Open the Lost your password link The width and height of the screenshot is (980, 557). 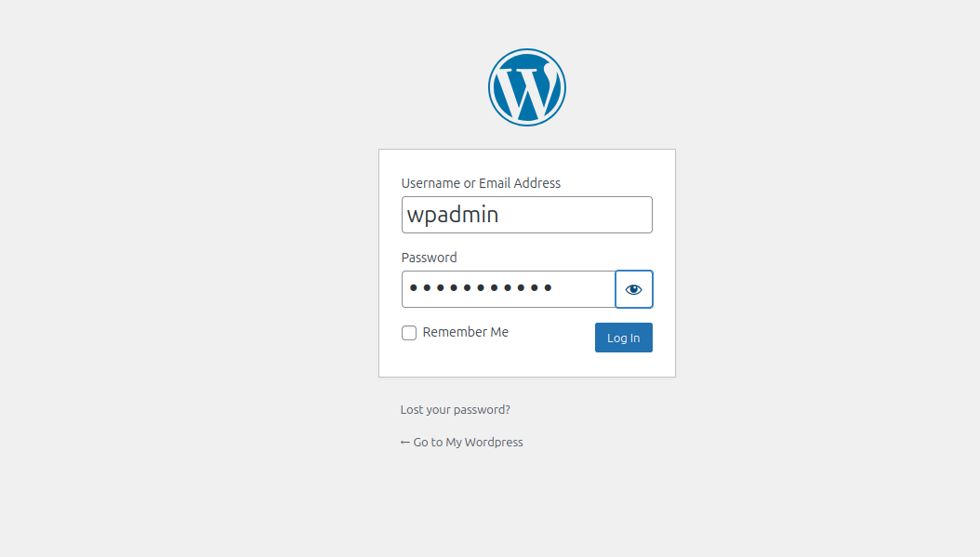click(x=455, y=409)
